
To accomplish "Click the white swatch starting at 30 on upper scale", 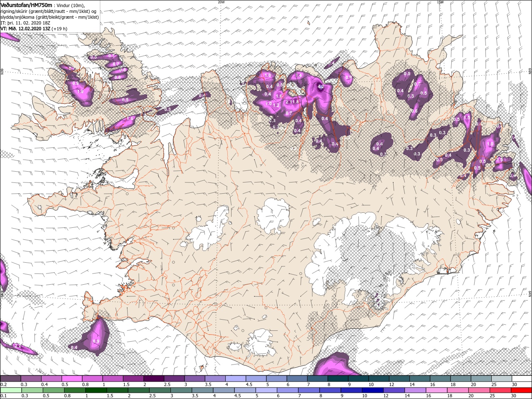I will click(522, 379).
